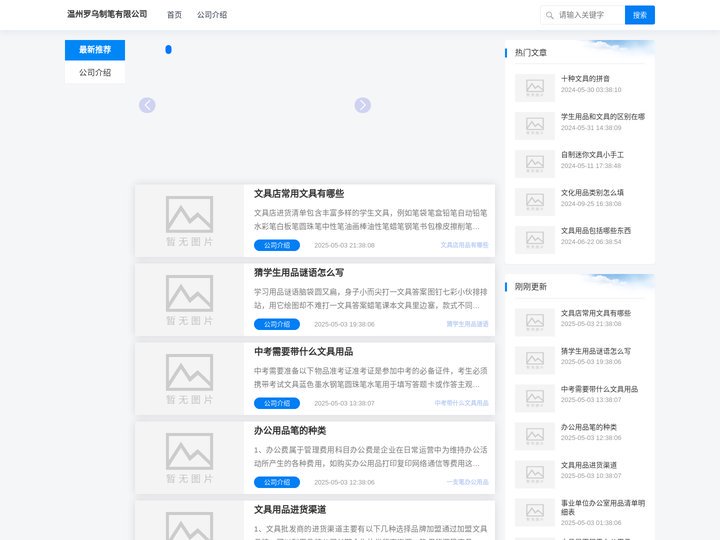Select the 最新推荐 sidebar tab
Image resolution: width=720 pixels, height=540 pixels.
95,50
